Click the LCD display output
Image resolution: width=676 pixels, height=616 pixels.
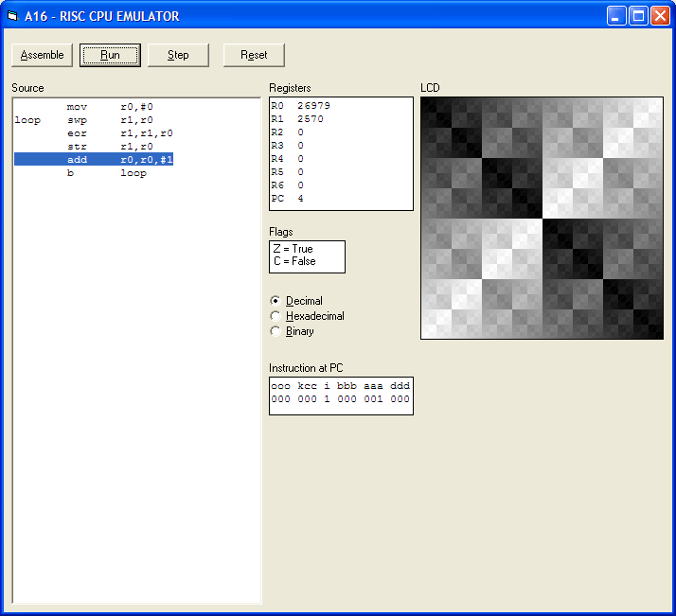point(542,218)
